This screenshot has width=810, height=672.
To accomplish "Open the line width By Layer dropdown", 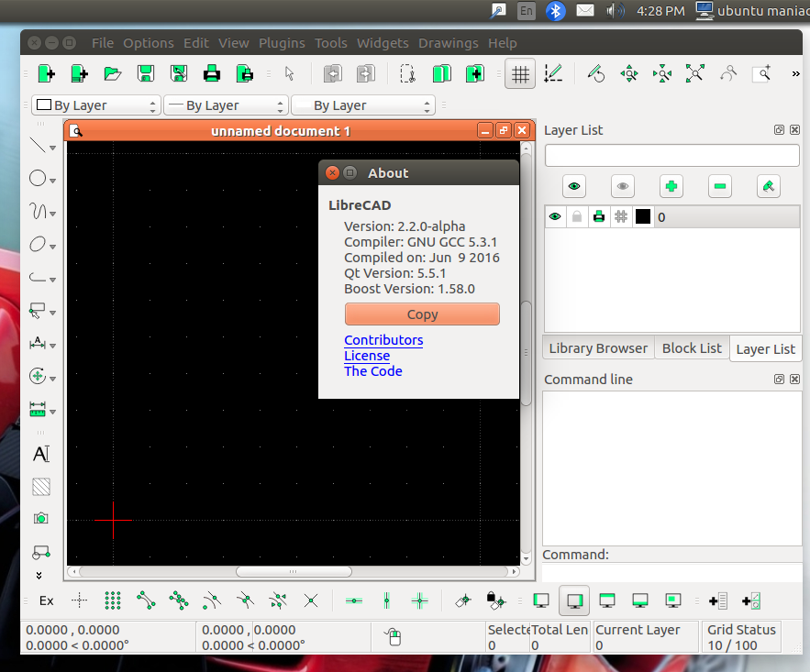I will 226,105.
